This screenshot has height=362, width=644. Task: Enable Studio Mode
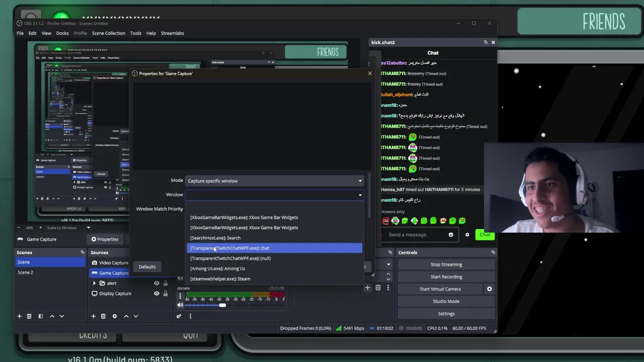446,301
